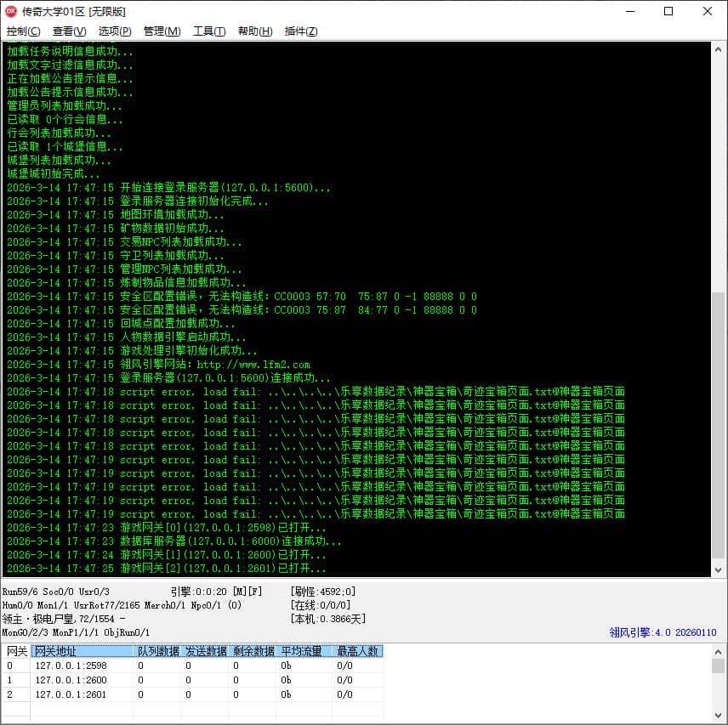Sort by 队列数据 column header

[x=157, y=651]
